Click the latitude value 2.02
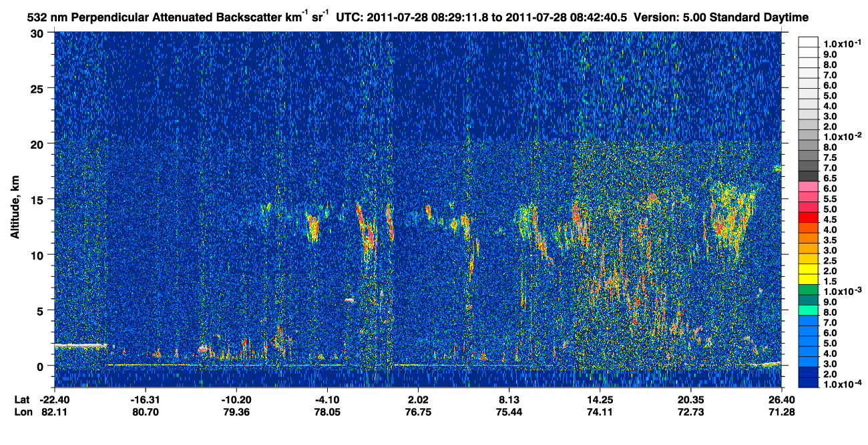 (418, 400)
